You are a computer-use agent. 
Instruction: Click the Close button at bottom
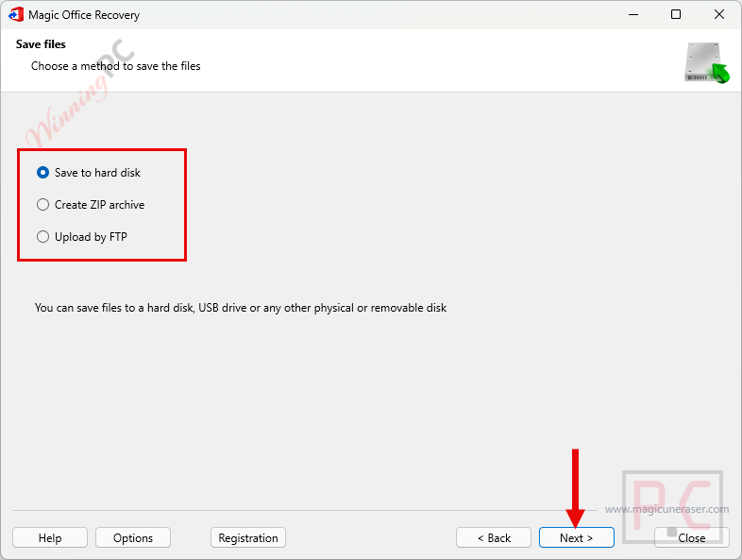click(x=691, y=537)
